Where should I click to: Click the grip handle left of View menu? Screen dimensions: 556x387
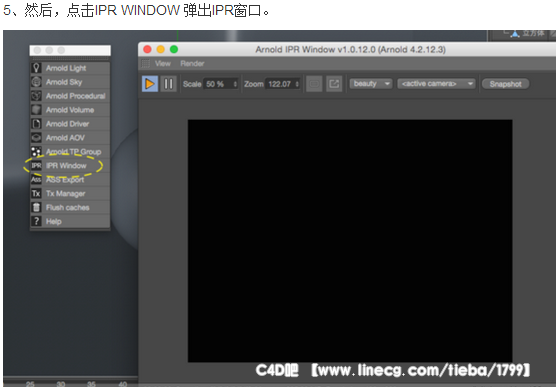(x=145, y=63)
